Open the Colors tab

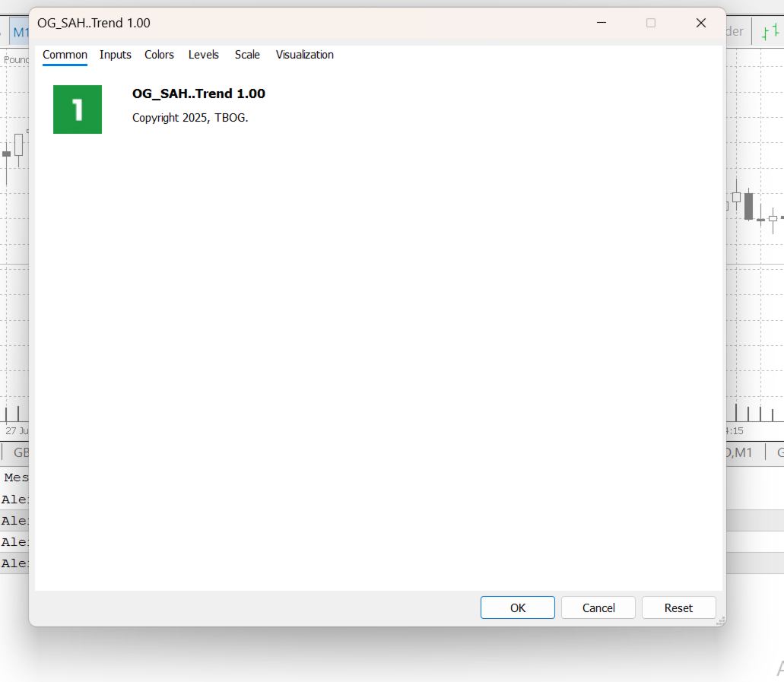tap(159, 55)
